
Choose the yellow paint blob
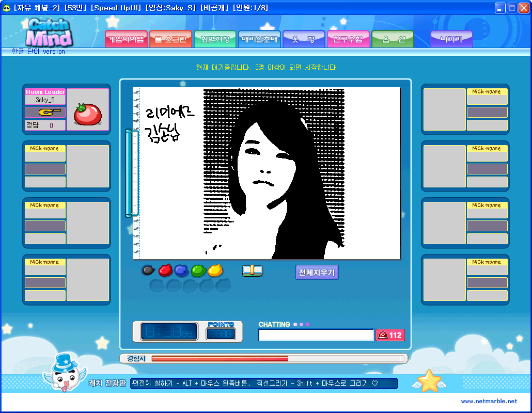pos(215,270)
